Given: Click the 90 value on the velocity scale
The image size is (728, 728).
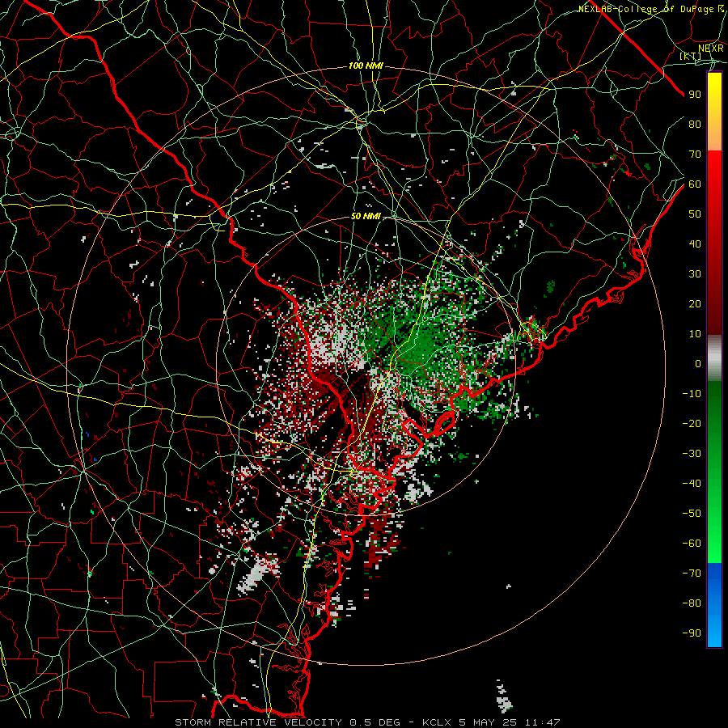Looking at the screenshot, I should click(x=695, y=95).
